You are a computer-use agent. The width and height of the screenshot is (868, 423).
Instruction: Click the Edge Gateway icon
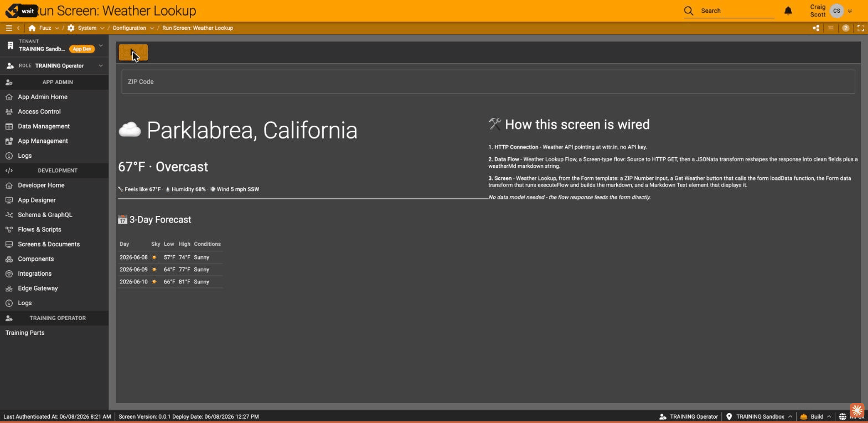click(x=9, y=288)
